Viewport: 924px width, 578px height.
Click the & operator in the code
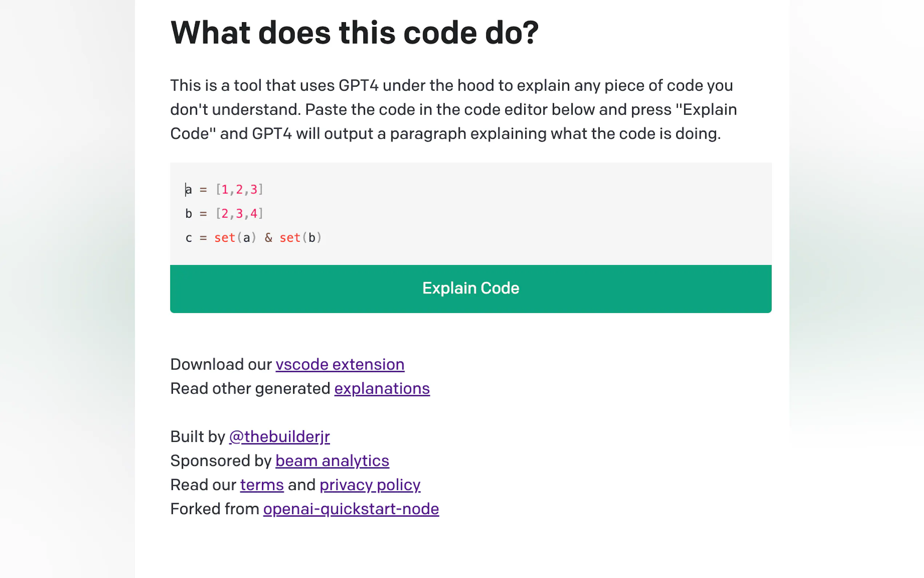pos(268,238)
